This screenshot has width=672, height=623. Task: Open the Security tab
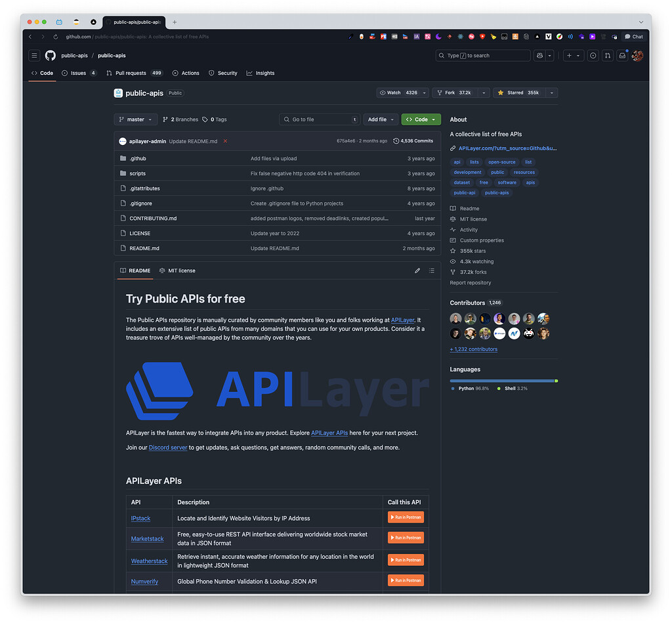click(223, 74)
